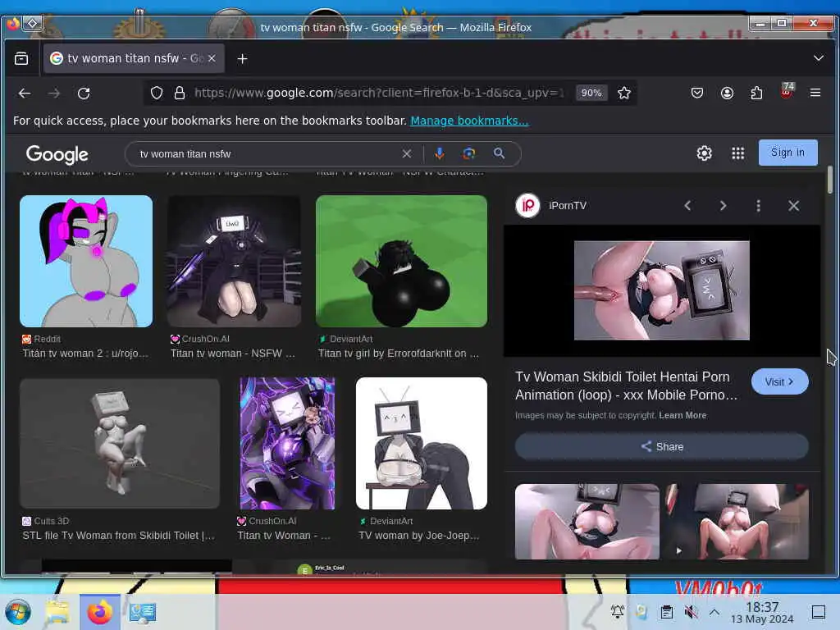Open Google quick settings gear
This screenshot has width=840, height=630.
click(704, 153)
